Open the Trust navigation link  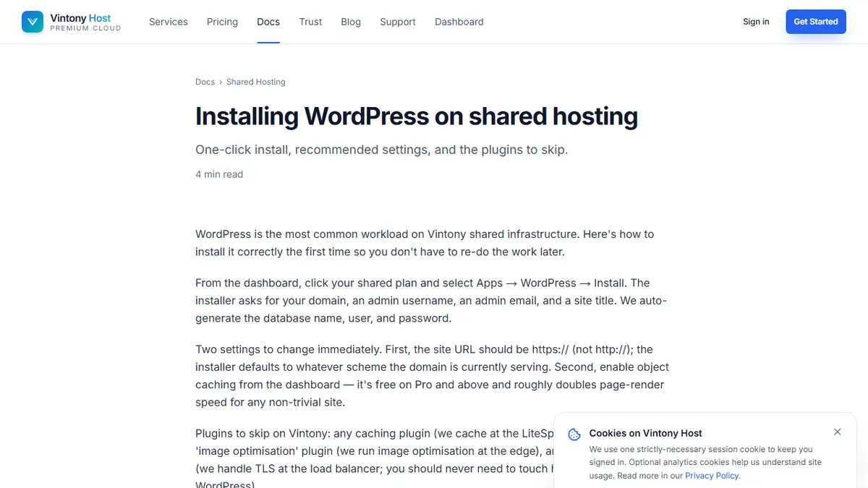[310, 22]
